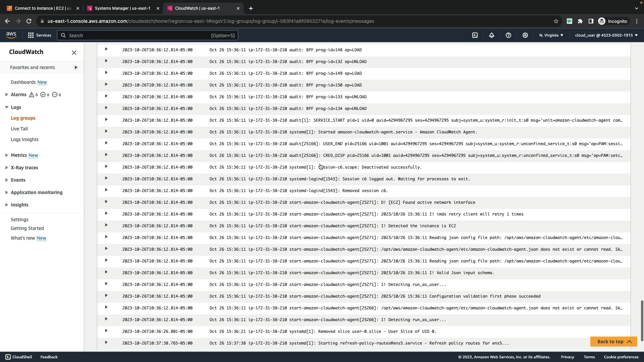Viewport: 644px width, 362px height.
Task: Expand the SERVICE_START audit log row
Action: click(106, 120)
